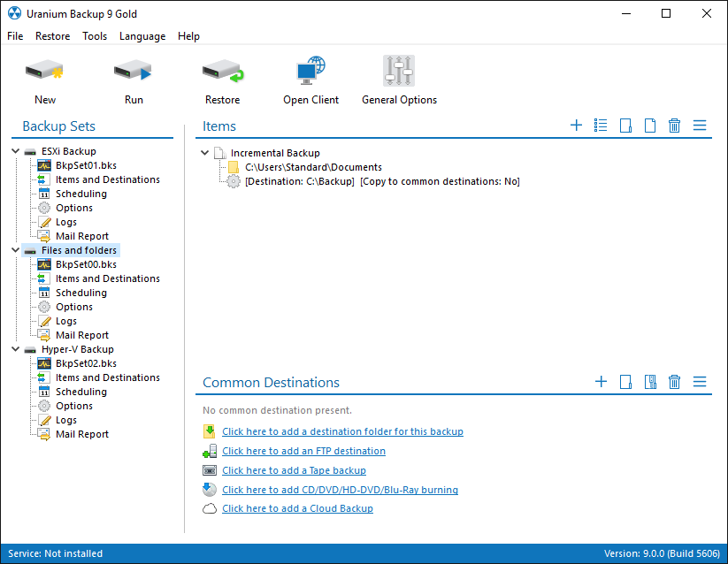Collapse the Files and folders tree node
The width and height of the screenshot is (728, 564).
point(14,249)
